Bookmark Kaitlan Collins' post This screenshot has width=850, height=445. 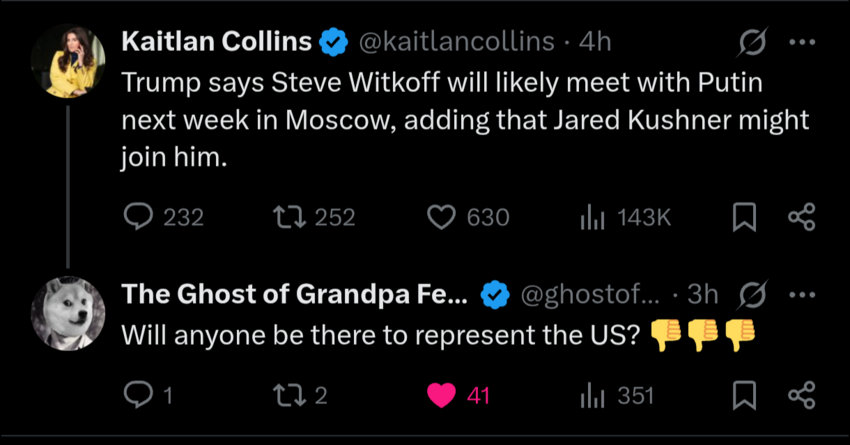[743, 217]
